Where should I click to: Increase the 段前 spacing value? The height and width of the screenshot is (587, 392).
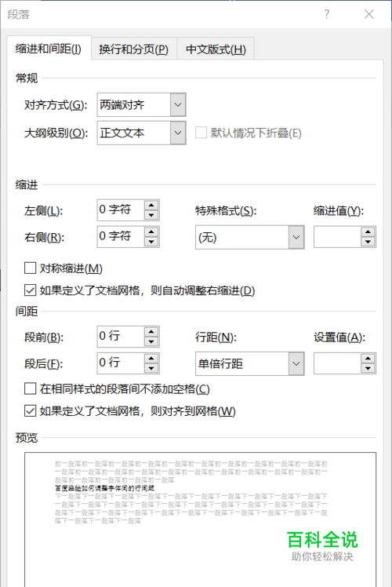[x=151, y=332]
